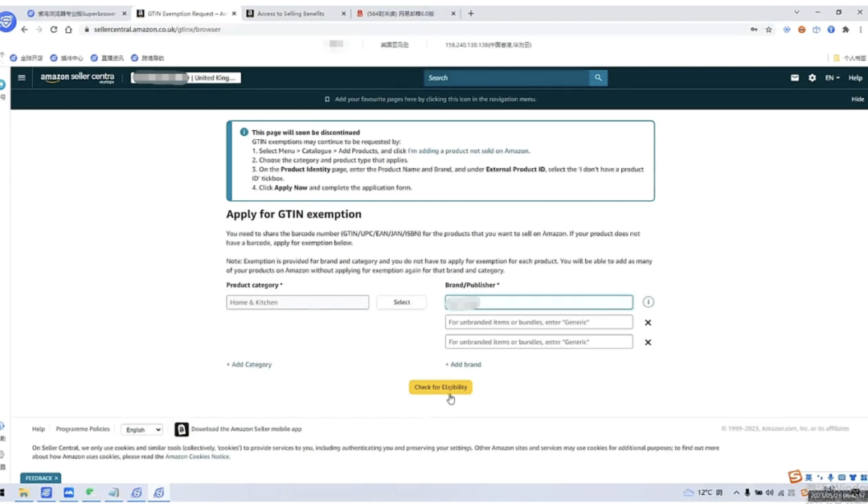Remove the second brand field with its X
Screen dimensions: 868x504
click(x=648, y=322)
